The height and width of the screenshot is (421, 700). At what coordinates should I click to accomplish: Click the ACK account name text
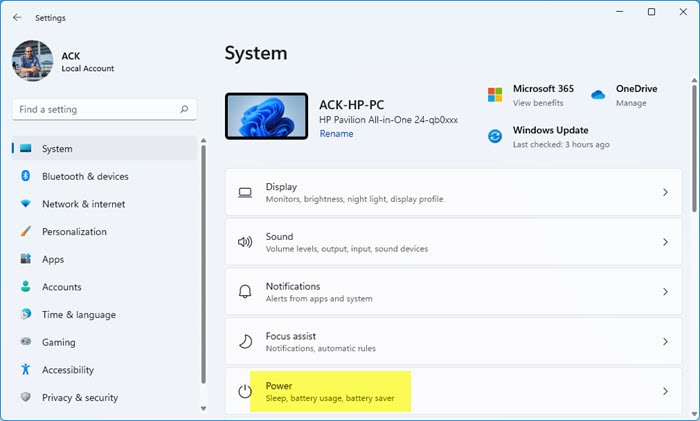tap(71, 56)
